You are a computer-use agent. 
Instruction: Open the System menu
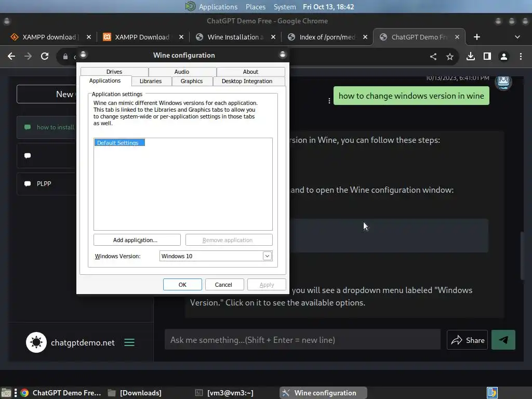[x=285, y=7]
